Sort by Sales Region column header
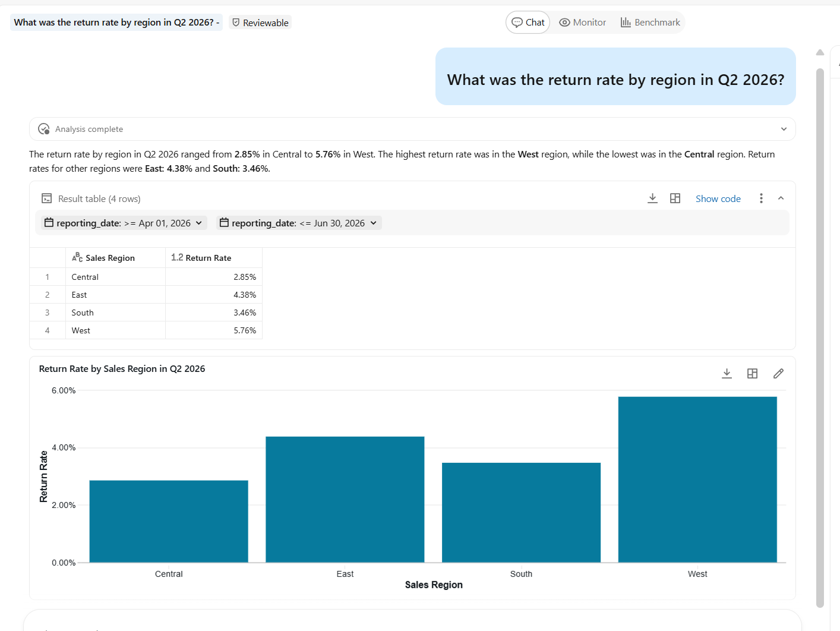 [115, 258]
